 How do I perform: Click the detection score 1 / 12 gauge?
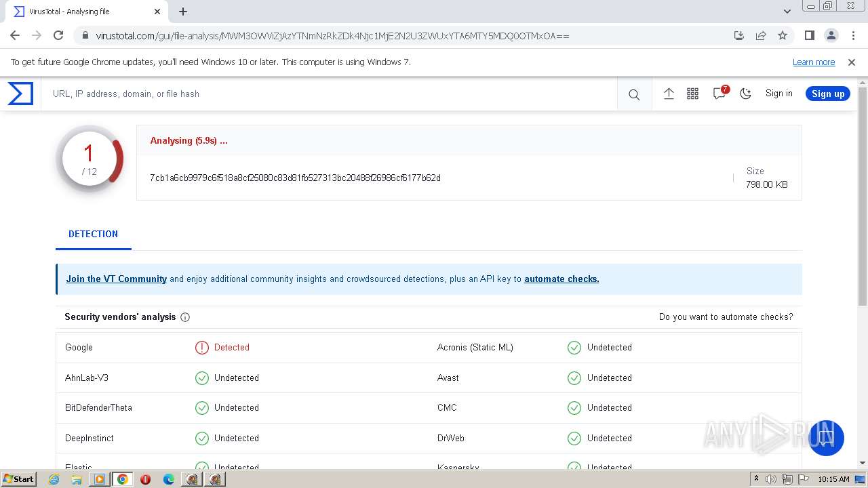point(90,159)
